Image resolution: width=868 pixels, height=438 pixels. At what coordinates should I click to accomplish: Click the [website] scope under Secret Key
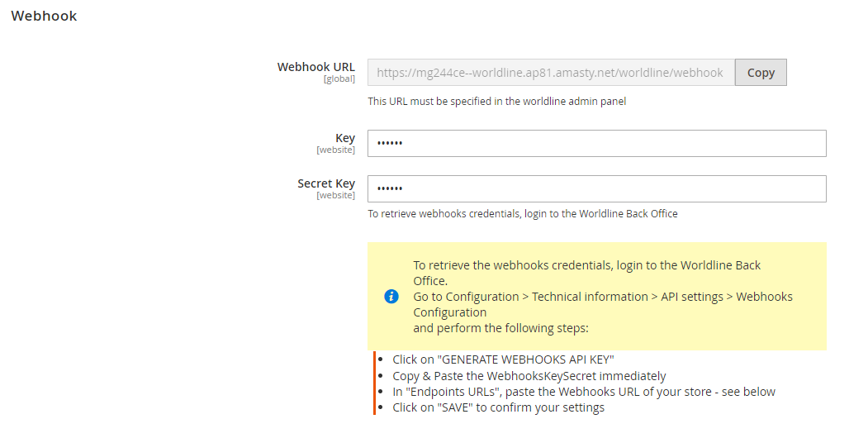click(335, 196)
